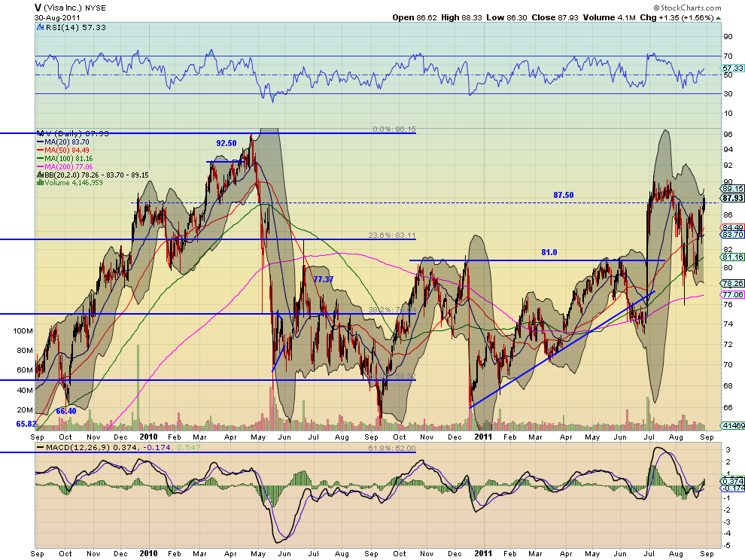Image resolution: width=745 pixels, height=560 pixels.
Task: Click the '65.82' annotation at bottom left
Action: click(26, 424)
